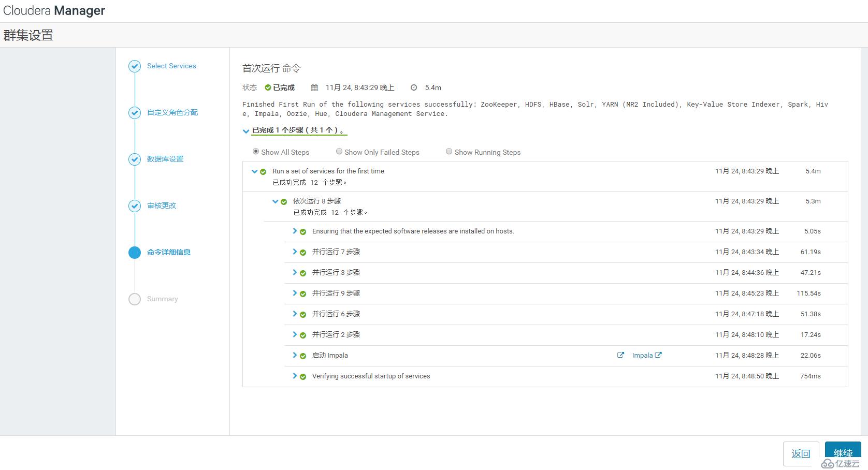Collapse Run a set of services row
Image resolution: width=868 pixels, height=470 pixels.
click(x=254, y=171)
